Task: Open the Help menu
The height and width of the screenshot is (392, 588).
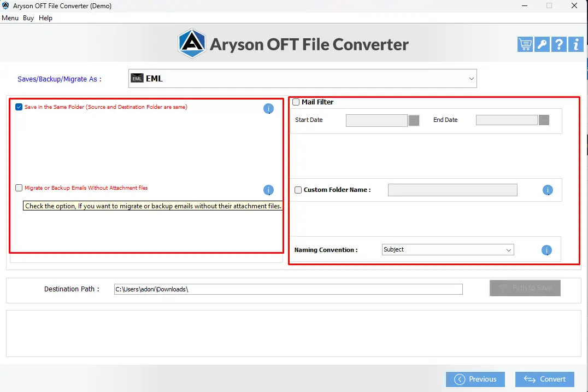Action: [45, 18]
